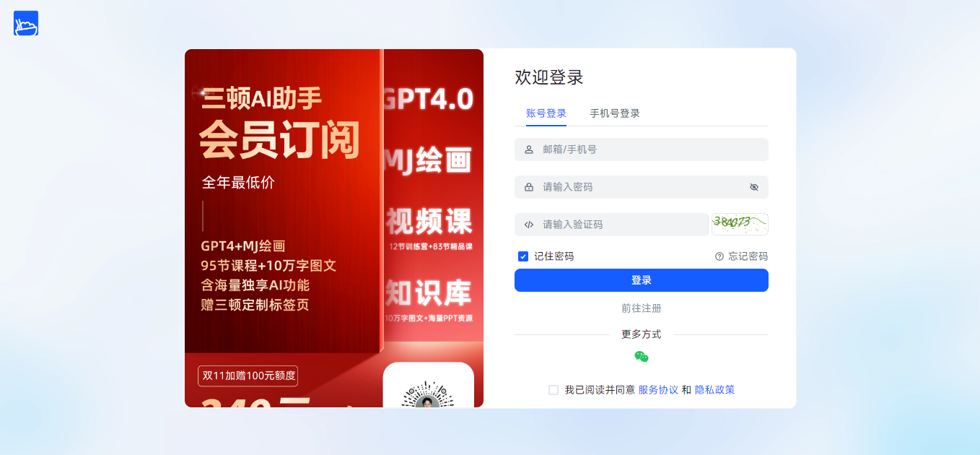This screenshot has height=455, width=980.
Task: Click the 更多方式 label
Action: click(x=642, y=334)
